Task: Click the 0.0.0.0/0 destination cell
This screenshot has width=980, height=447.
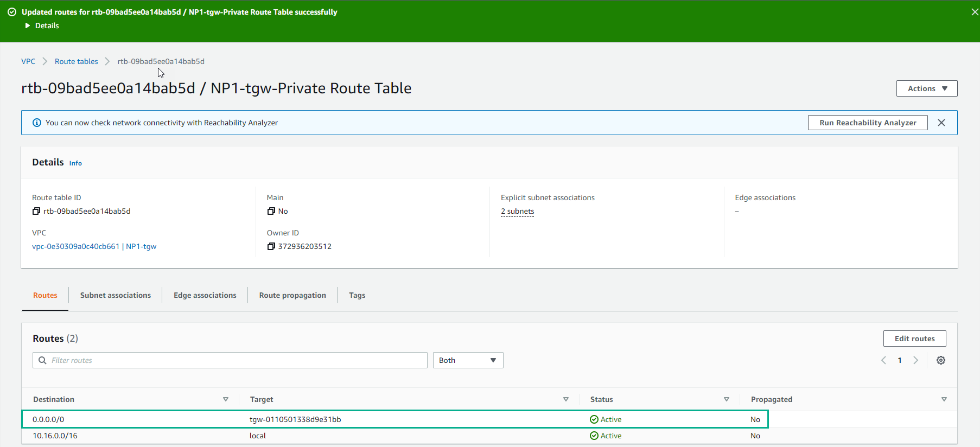Action: point(48,419)
